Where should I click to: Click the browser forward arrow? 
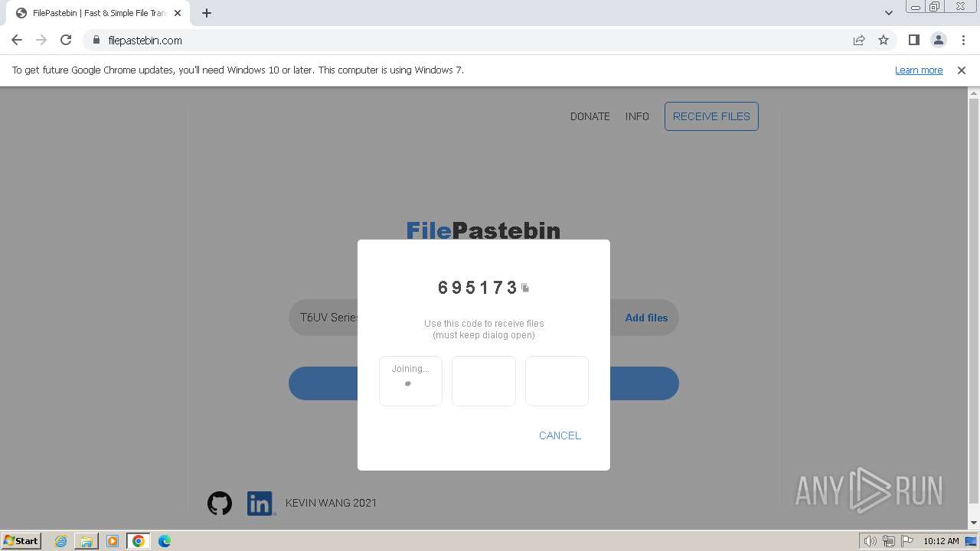click(41, 40)
